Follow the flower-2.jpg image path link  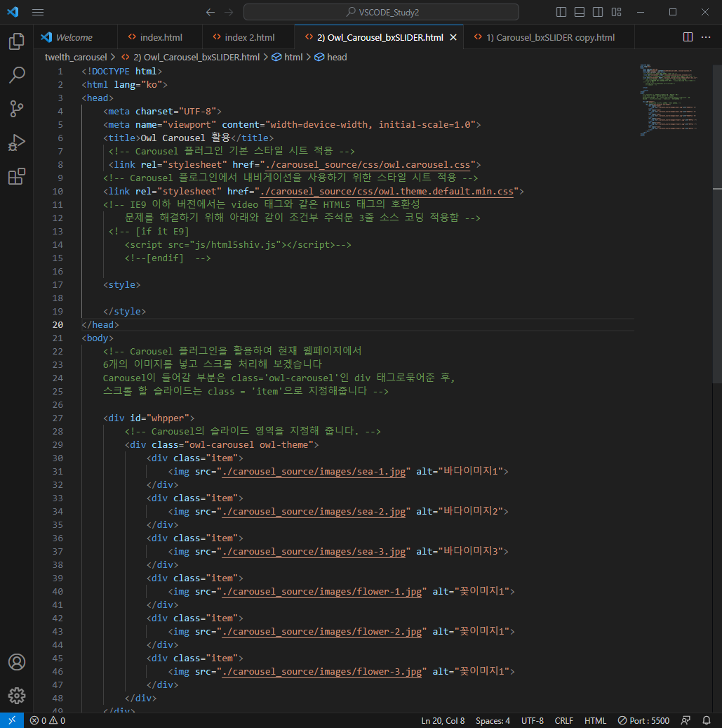click(x=322, y=632)
